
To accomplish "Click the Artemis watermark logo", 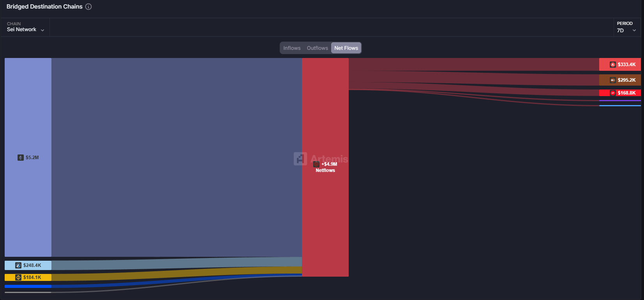I will (300, 159).
